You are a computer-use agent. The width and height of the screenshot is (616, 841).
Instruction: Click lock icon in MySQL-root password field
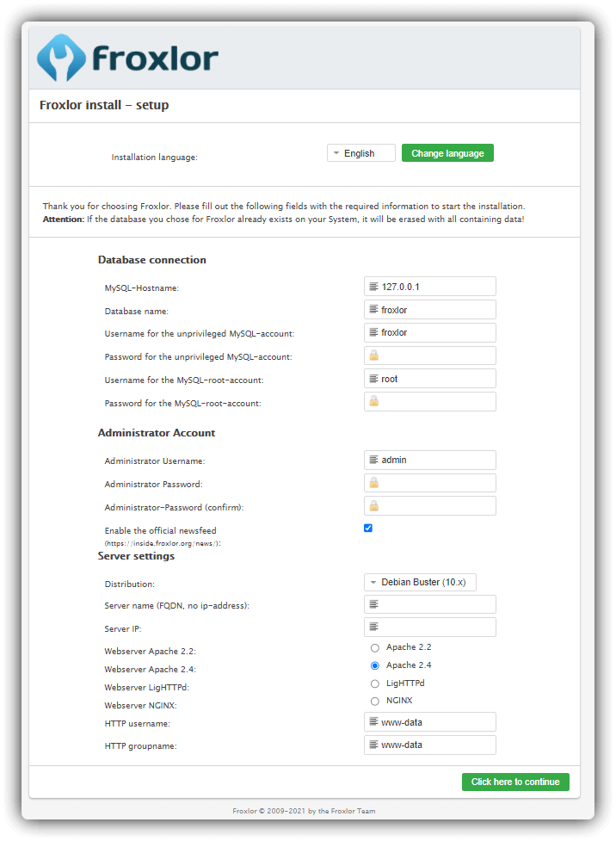[373, 401]
